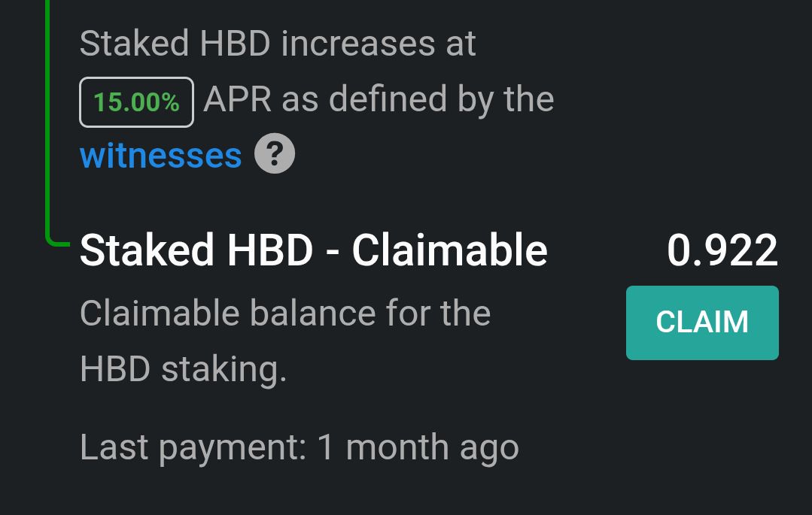Viewport: 812px width, 515px height.
Task: Click the green curved branch connector at the heading
Action: pos(56,241)
